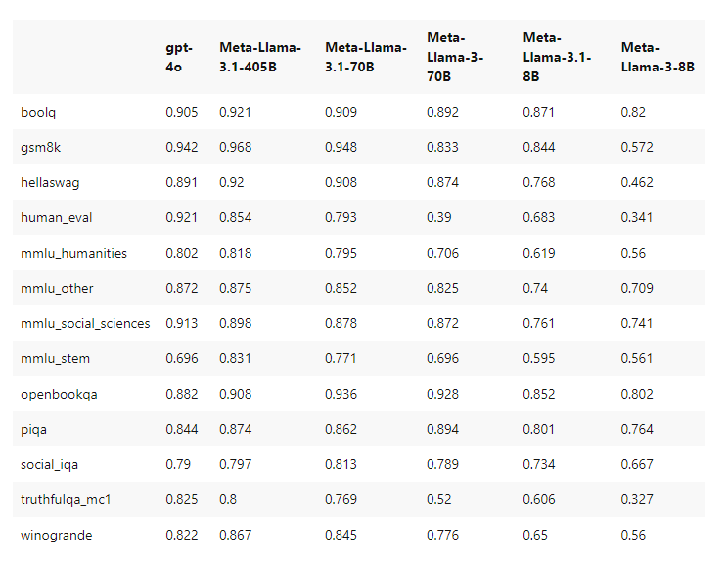Click the gpt-4o score for gsm8k
Screen dimensions: 728x563
click(x=181, y=147)
